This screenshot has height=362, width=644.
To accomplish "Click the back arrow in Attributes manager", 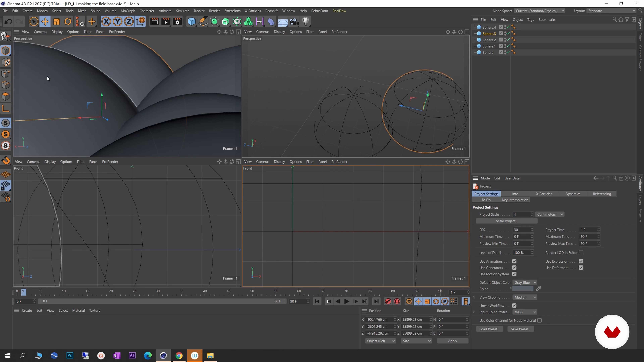I will pos(596,178).
